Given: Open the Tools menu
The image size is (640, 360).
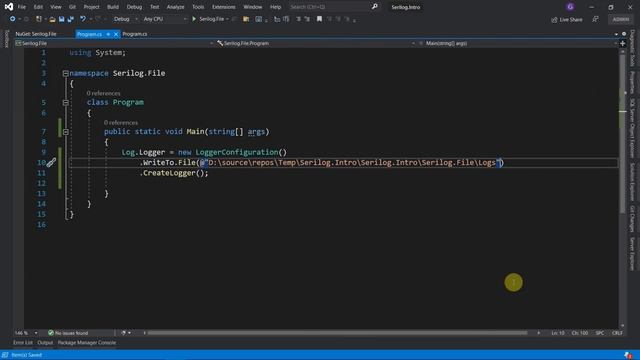Looking at the screenshot, I should [x=198, y=7].
